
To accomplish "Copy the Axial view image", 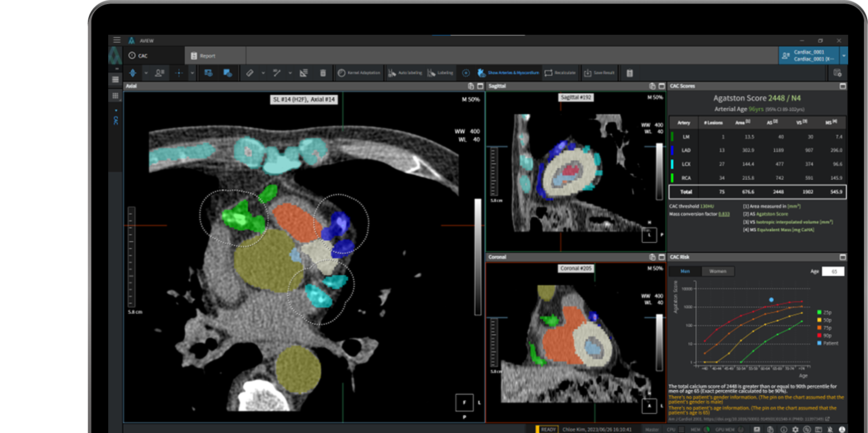I will [x=471, y=86].
